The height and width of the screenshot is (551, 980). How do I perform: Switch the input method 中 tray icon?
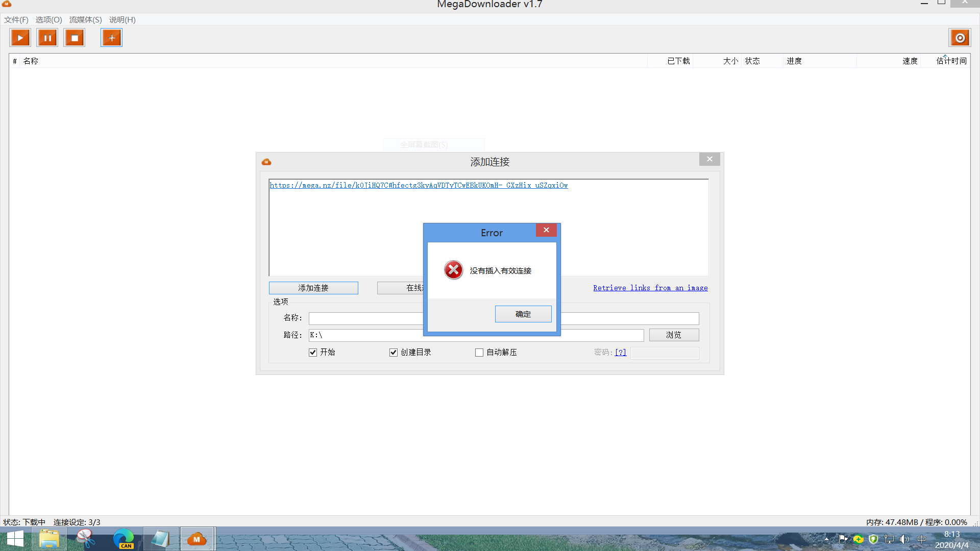921,539
